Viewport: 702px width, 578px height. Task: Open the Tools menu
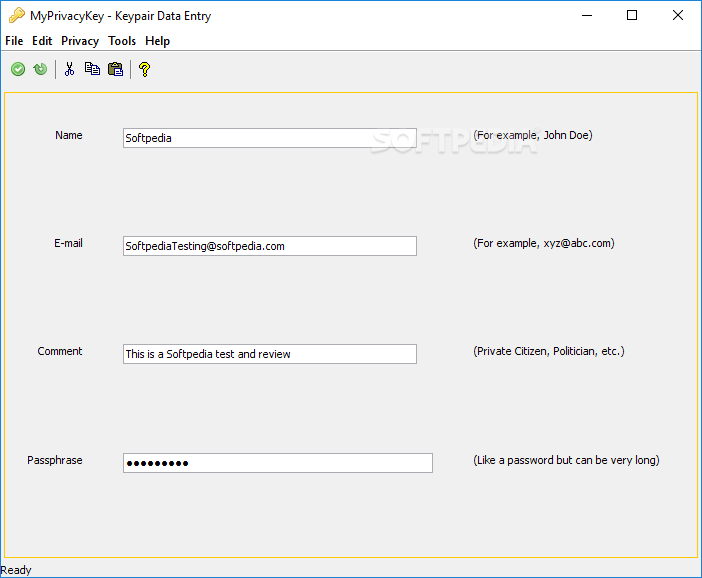click(x=122, y=41)
